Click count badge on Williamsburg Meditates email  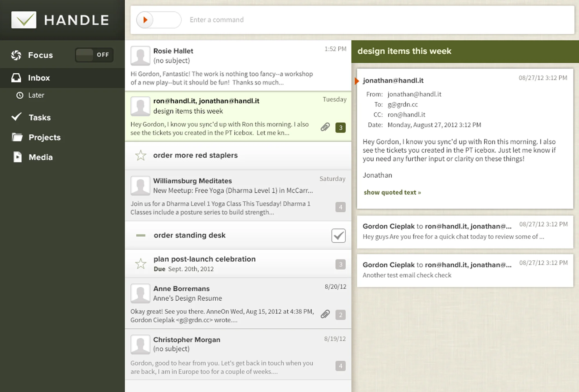coord(340,207)
